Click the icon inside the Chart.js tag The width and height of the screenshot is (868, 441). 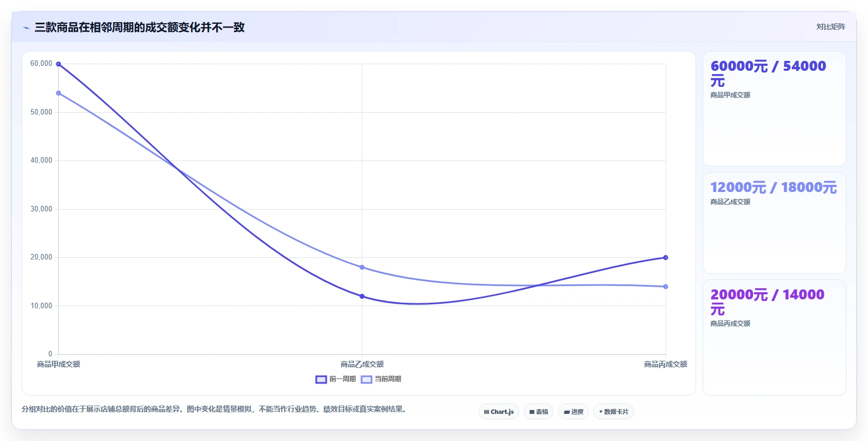coord(487,412)
